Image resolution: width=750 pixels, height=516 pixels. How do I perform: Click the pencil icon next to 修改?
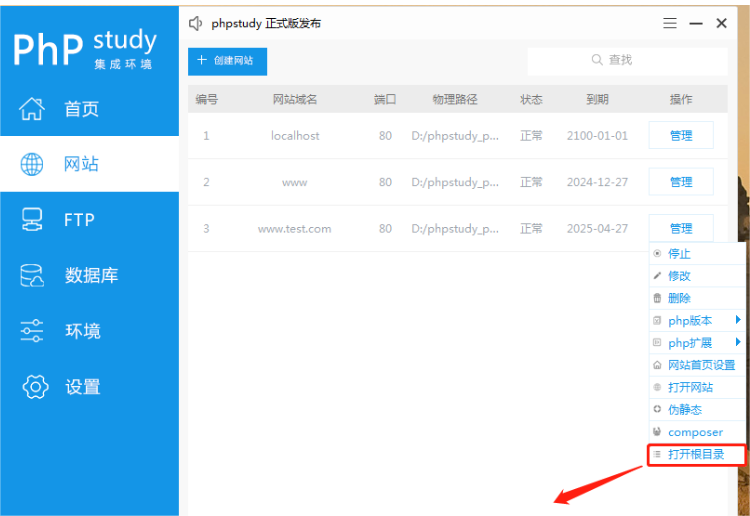pos(657,276)
